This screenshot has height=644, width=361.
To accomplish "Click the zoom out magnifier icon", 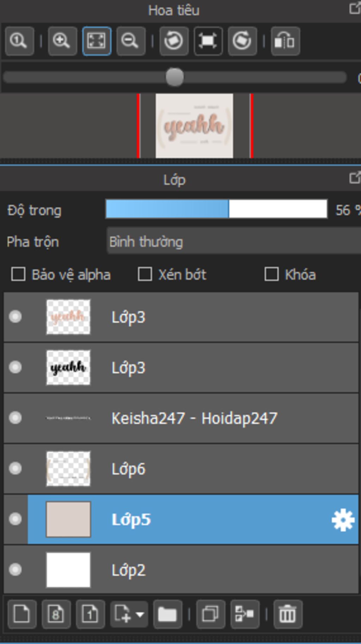I will click(130, 41).
